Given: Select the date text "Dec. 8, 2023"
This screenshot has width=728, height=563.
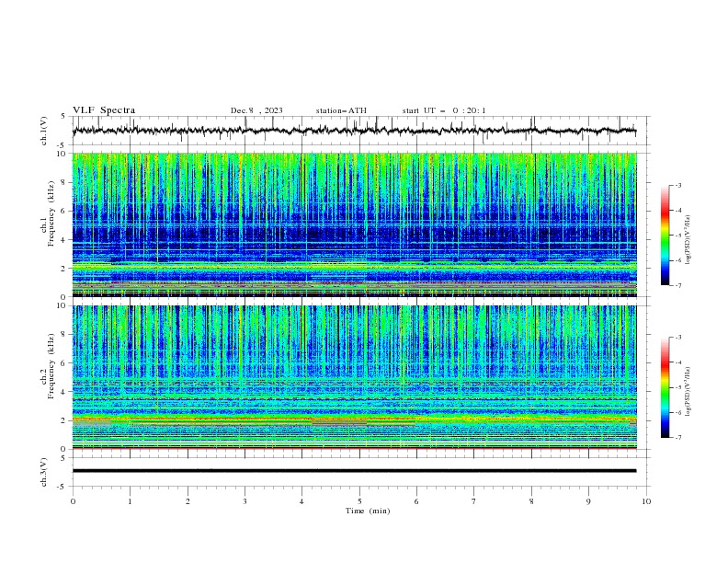Looking at the screenshot, I should 256,110.
